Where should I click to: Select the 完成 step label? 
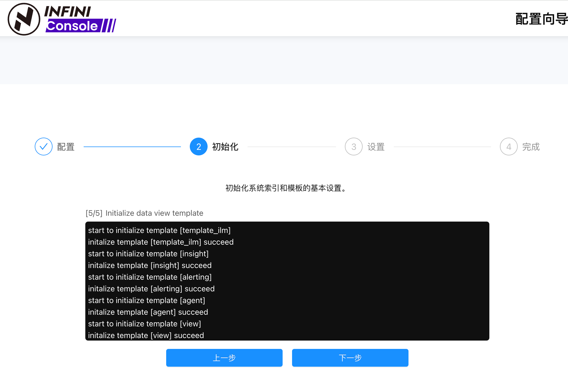coord(531,147)
